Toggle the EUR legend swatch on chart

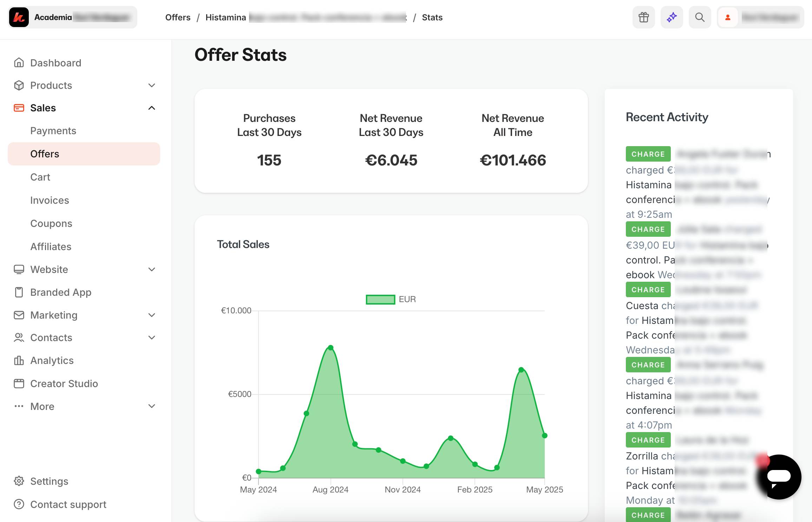(380, 299)
